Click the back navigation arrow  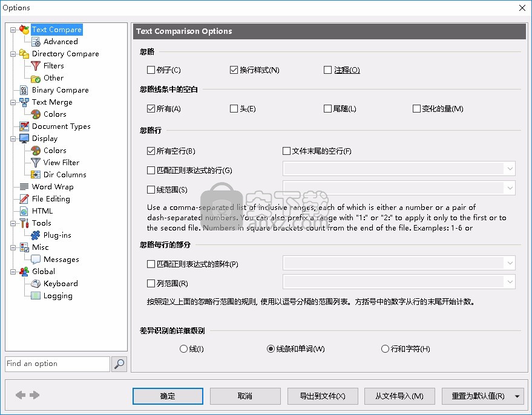tap(21, 395)
